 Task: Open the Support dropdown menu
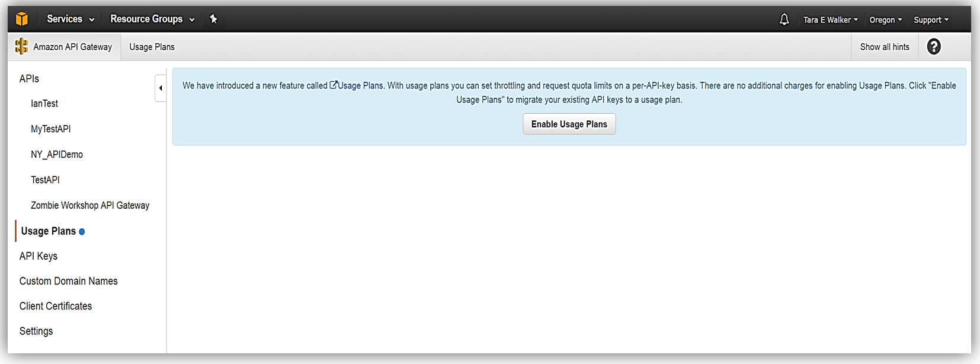[931, 20]
